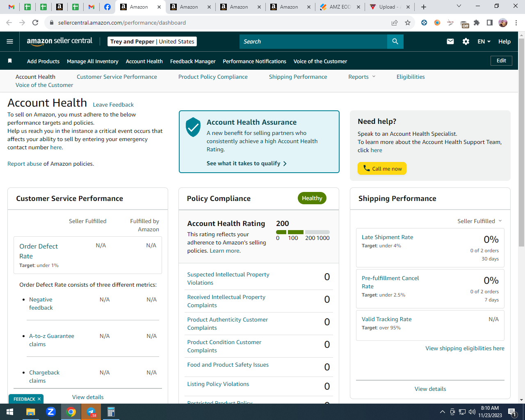Open buyer messages envelope icon
This screenshot has width=525, height=420.
coord(450,41)
